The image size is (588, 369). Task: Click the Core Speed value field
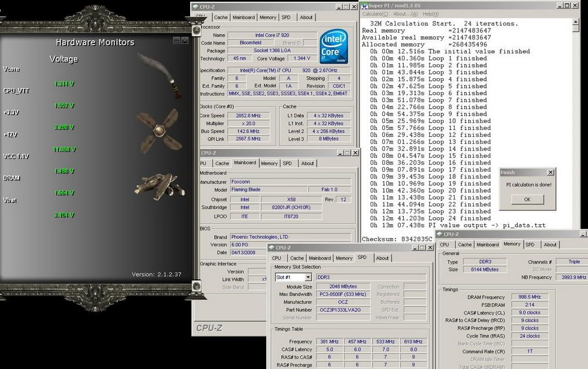[248, 116]
